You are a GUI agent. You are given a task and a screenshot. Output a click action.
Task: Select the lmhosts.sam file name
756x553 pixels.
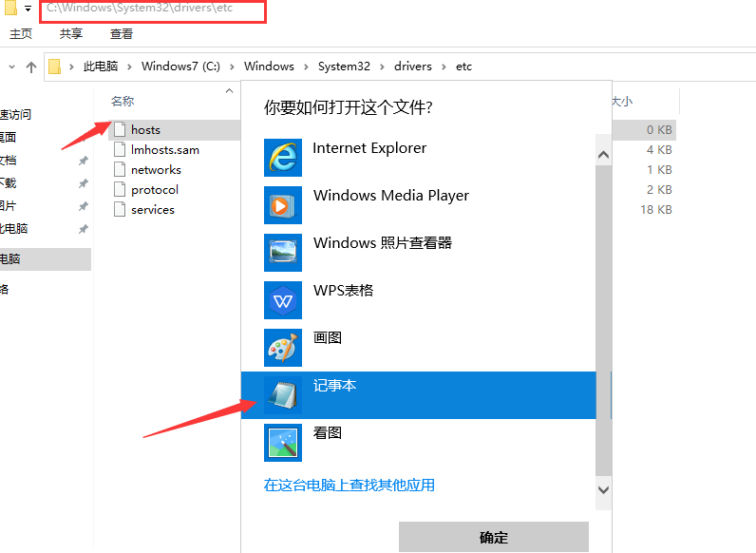coord(165,150)
